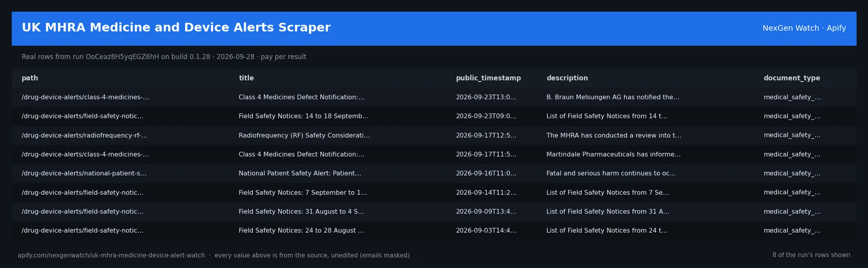Click path '/drug-device-alerts/national-patient-s…'
868x268 pixels.
[84, 174]
